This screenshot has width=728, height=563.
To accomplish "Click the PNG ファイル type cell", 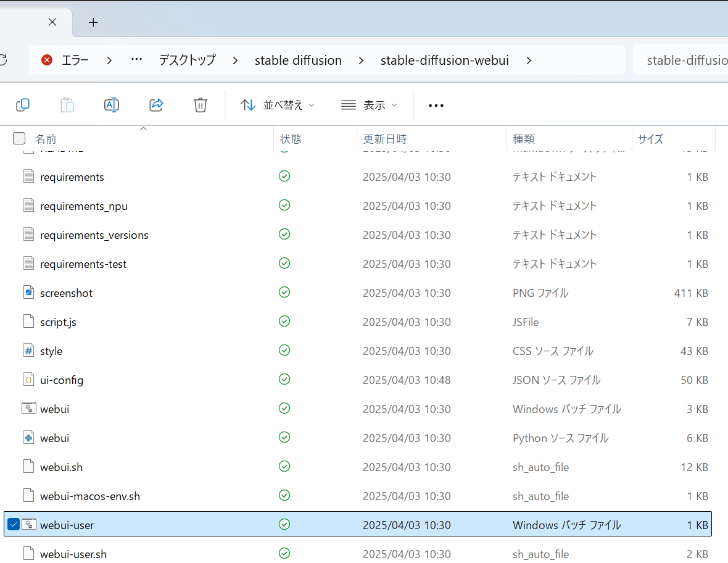I will [x=540, y=293].
